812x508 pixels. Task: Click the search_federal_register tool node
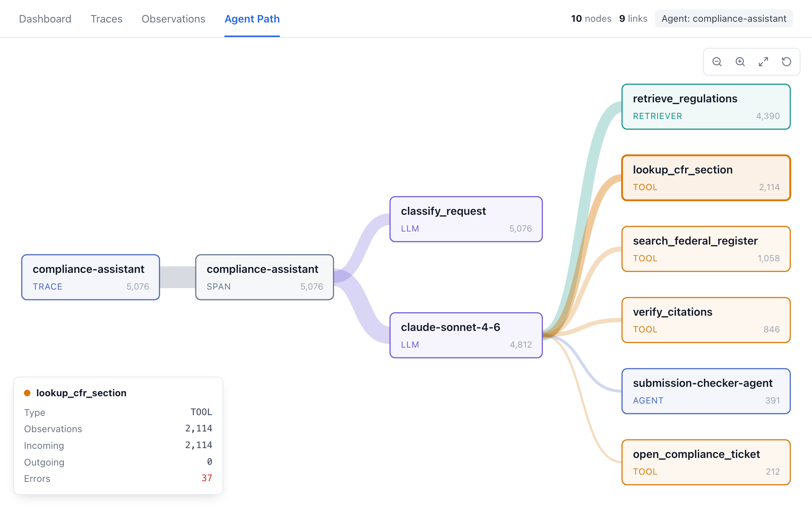pyautogui.click(x=706, y=249)
